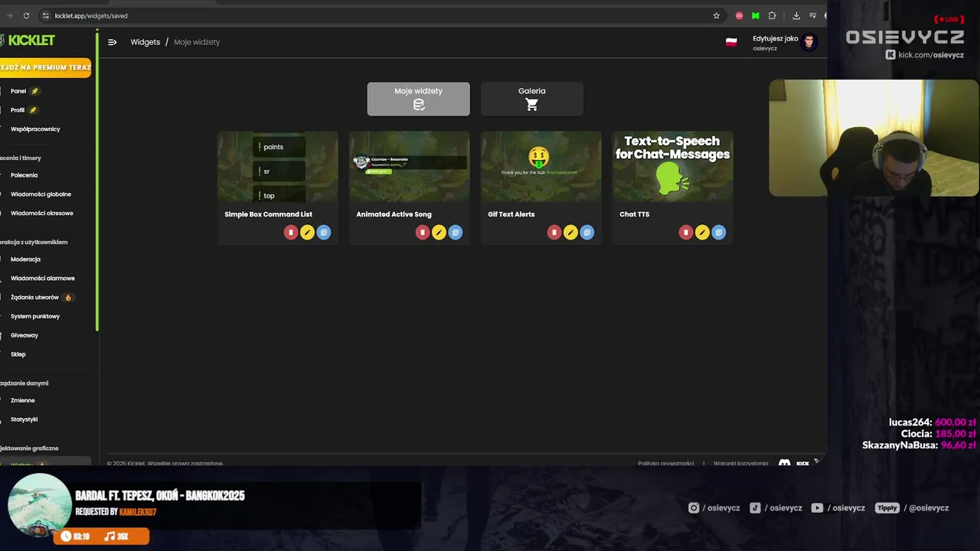Open Giveaway in the sidebar

pyautogui.click(x=24, y=335)
